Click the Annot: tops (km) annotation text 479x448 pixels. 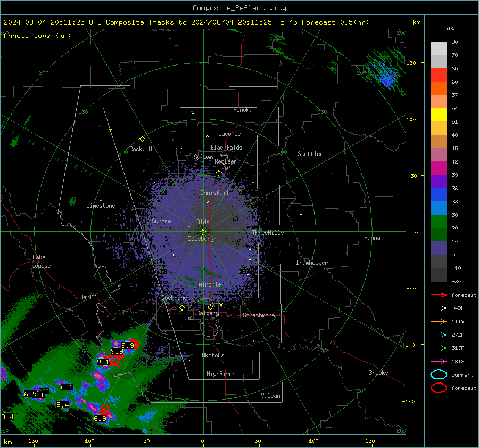pos(37,36)
